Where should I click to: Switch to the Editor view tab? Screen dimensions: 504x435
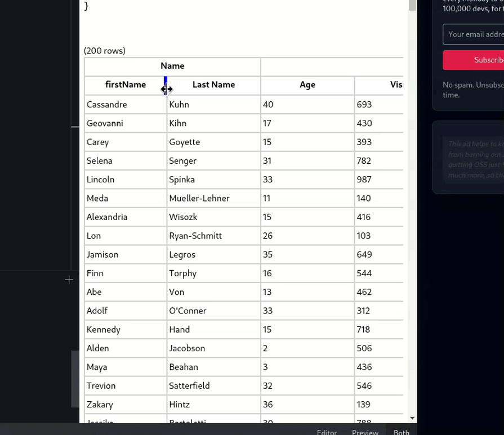(327, 432)
